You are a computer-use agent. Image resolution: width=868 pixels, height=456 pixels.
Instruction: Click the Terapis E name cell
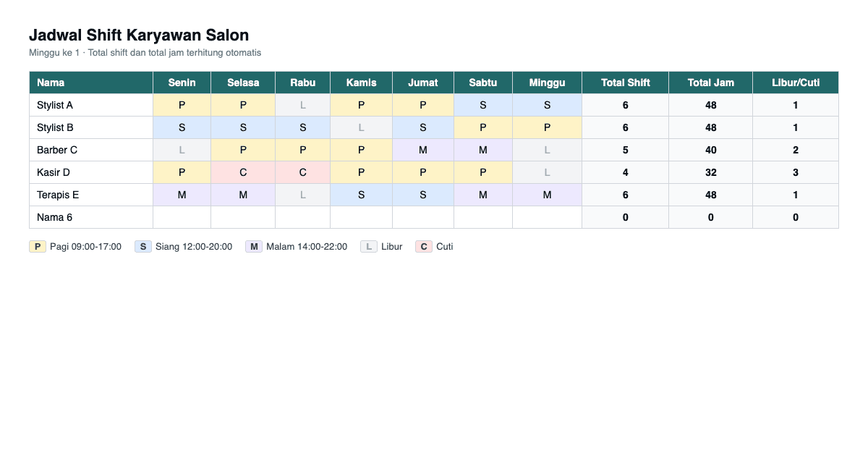click(91, 195)
